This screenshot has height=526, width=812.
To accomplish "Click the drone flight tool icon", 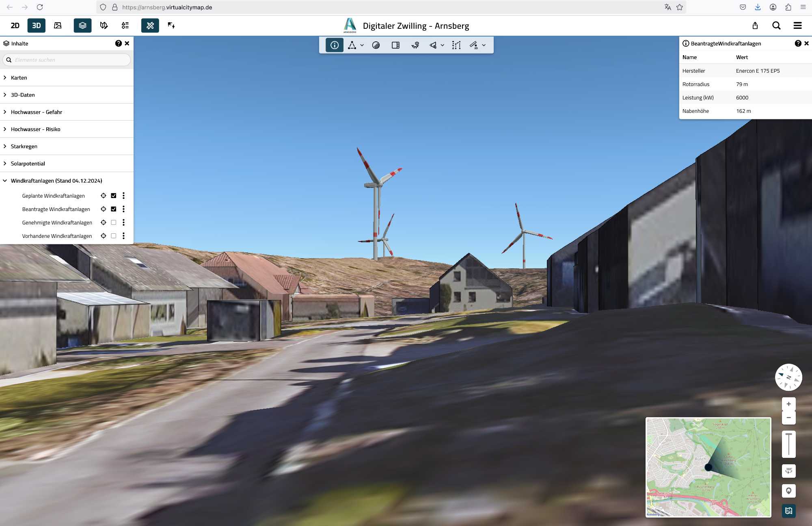I will [x=415, y=45].
